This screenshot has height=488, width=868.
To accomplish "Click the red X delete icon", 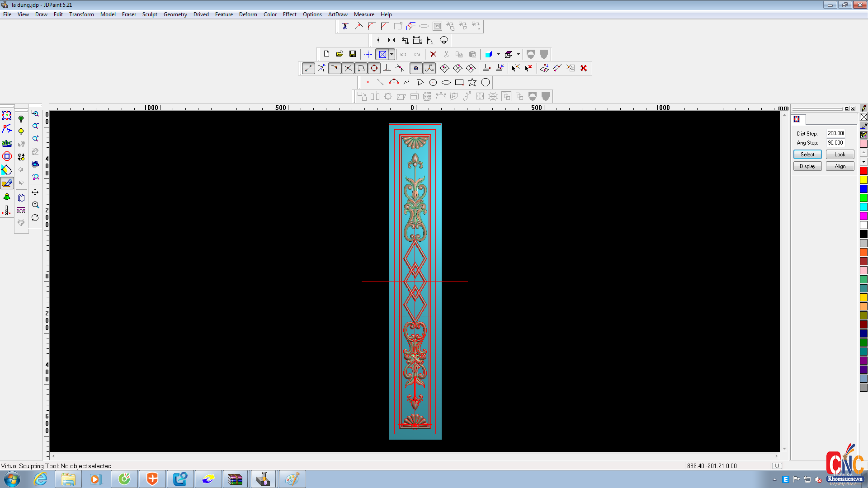I will tap(433, 54).
